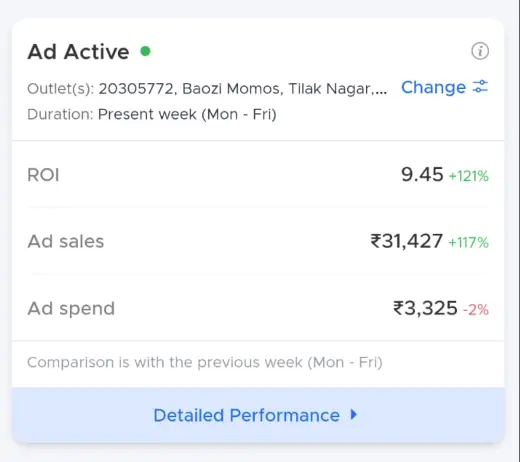The height and width of the screenshot is (462, 520).
Task: Click the -2% Ad spend change
Action: [476, 310]
